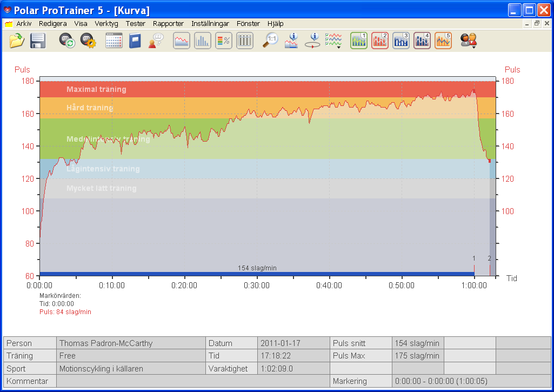Select maroon graph preset 4
The image size is (554, 392).
422,41
